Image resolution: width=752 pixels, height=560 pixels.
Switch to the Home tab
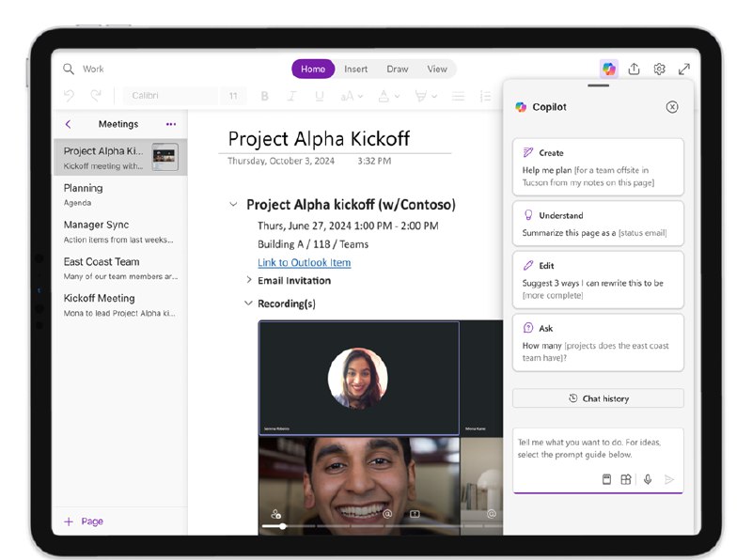313,69
